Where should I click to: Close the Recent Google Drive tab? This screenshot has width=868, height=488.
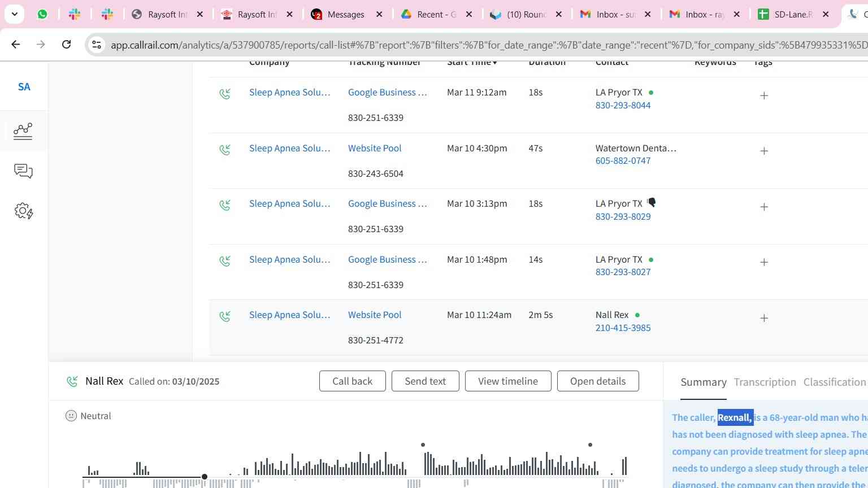coord(469,15)
